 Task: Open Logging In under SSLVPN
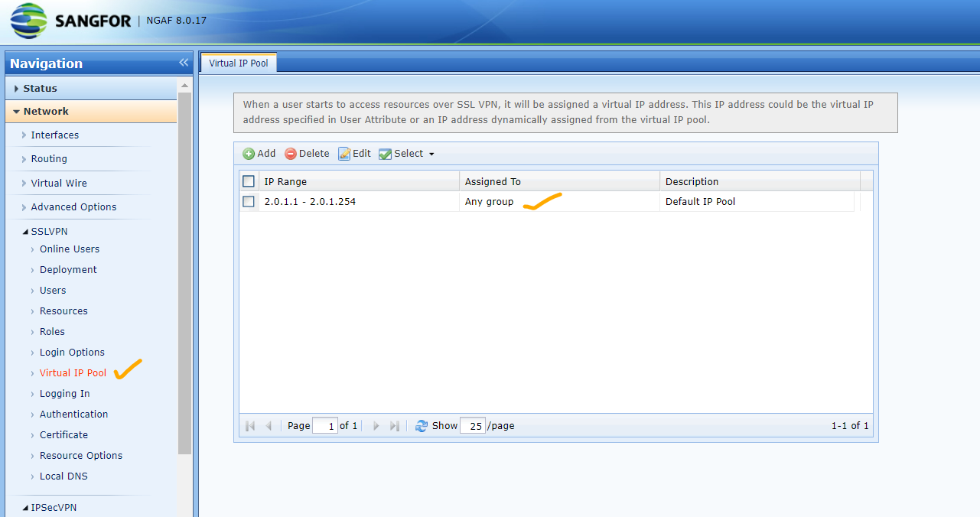tap(64, 394)
